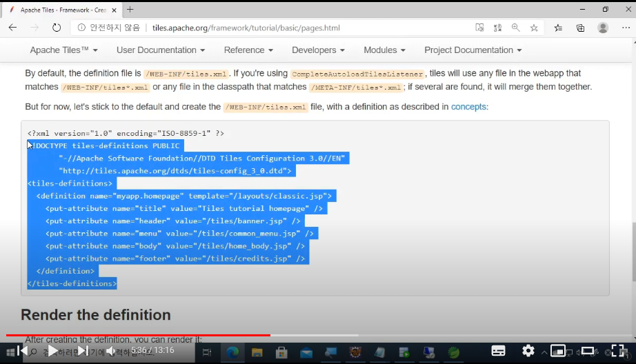Play the video with the play button
The image size is (636, 364).
click(52, 351)
